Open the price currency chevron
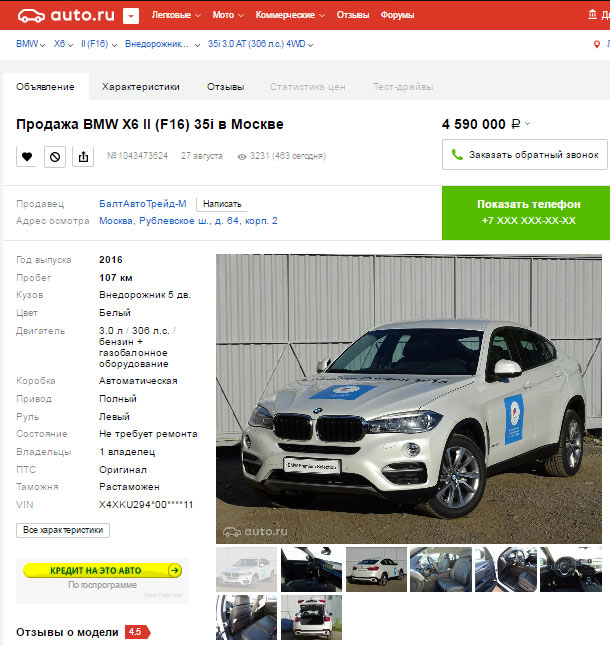Viewport: 610px width, 646px height. click(x=527, y=124)
